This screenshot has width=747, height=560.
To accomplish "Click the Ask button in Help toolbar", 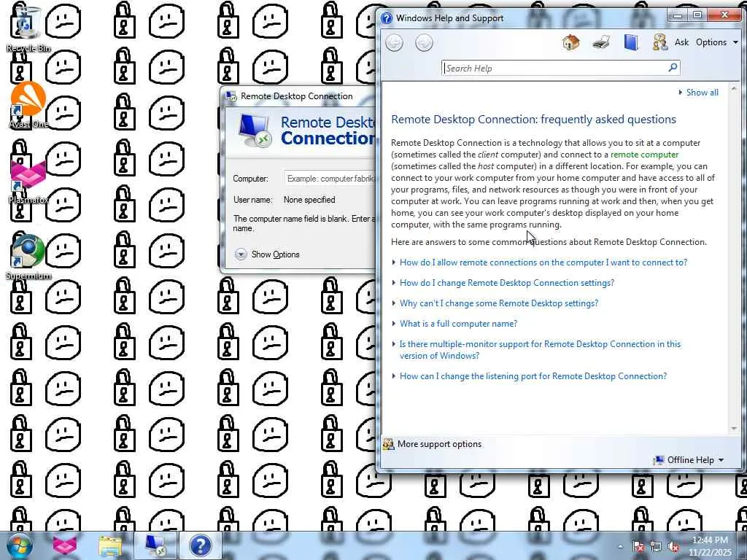I will (681, 42).
